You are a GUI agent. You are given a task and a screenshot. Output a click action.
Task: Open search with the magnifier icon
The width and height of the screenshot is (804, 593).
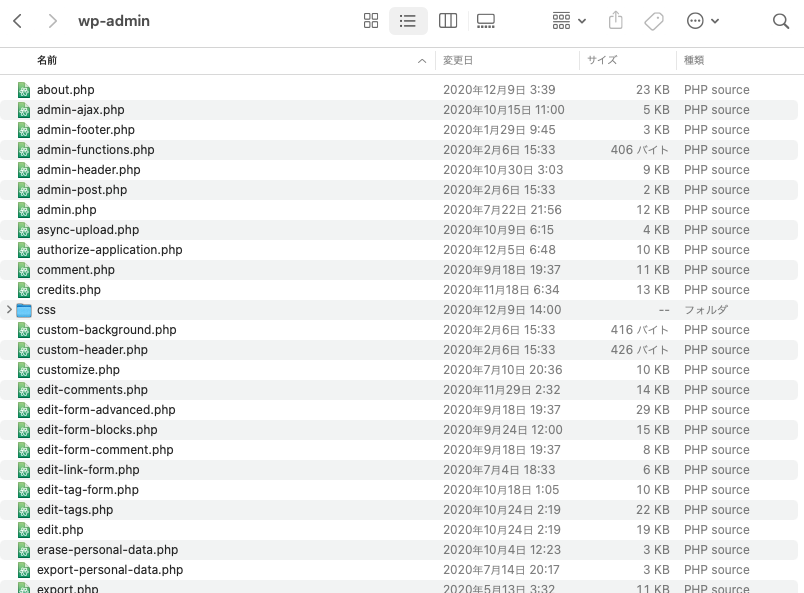[781, 21]
